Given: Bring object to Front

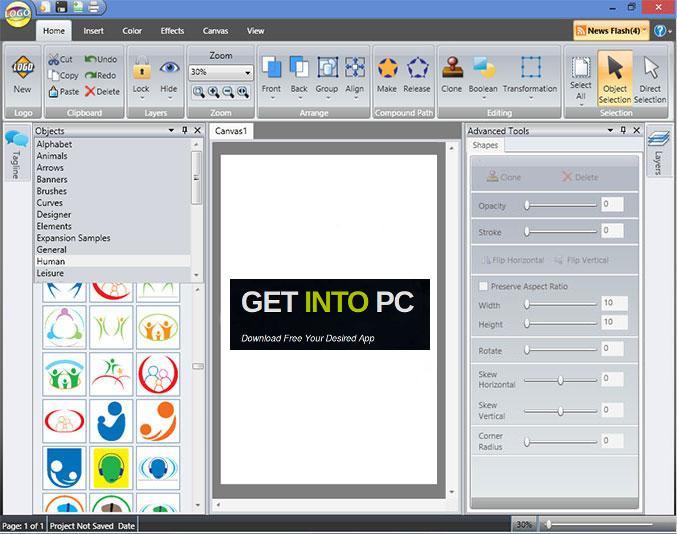Looking at the screenshot, I should tap(271, 68).
